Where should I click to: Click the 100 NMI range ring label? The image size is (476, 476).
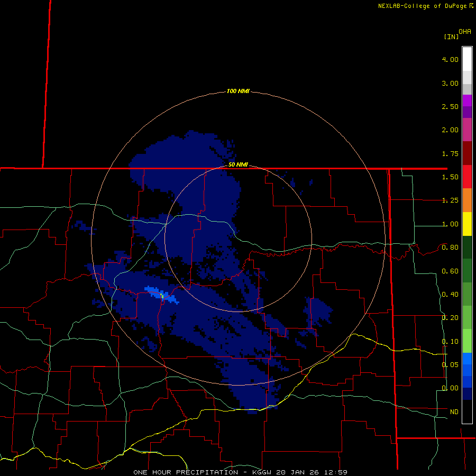click(238, 91)
